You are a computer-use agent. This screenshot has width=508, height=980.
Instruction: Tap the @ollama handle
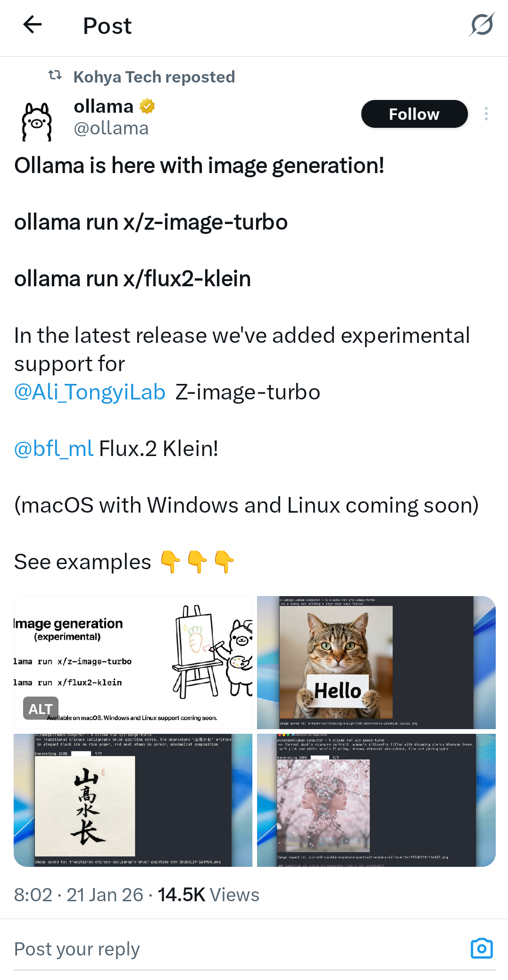(x=111, y=128)
